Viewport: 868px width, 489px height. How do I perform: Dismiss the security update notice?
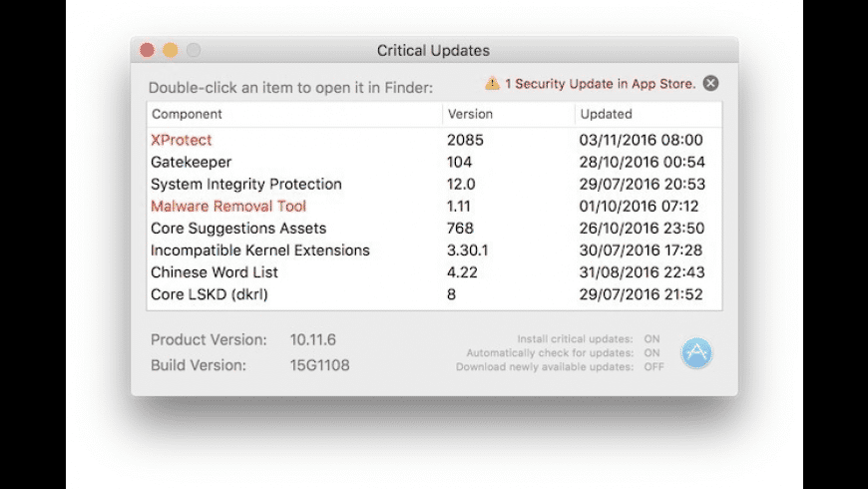[710, 84]
